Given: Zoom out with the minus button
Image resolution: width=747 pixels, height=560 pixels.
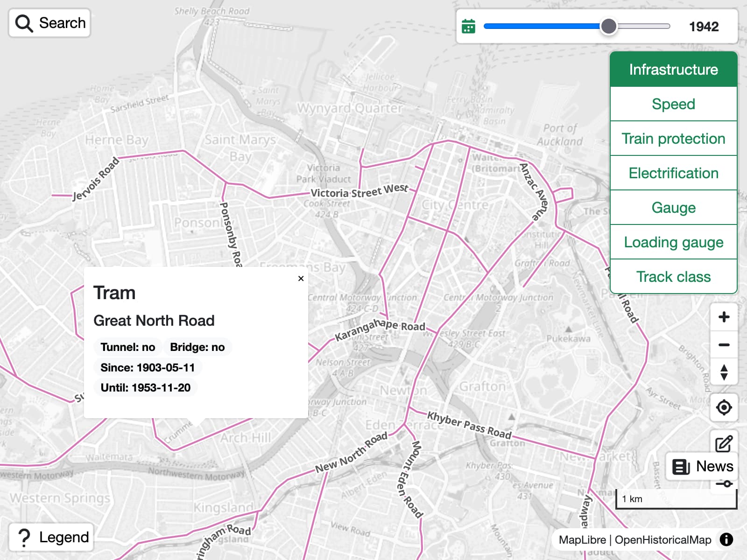Looking at the screenshot, I should click(x=724, y=345).
